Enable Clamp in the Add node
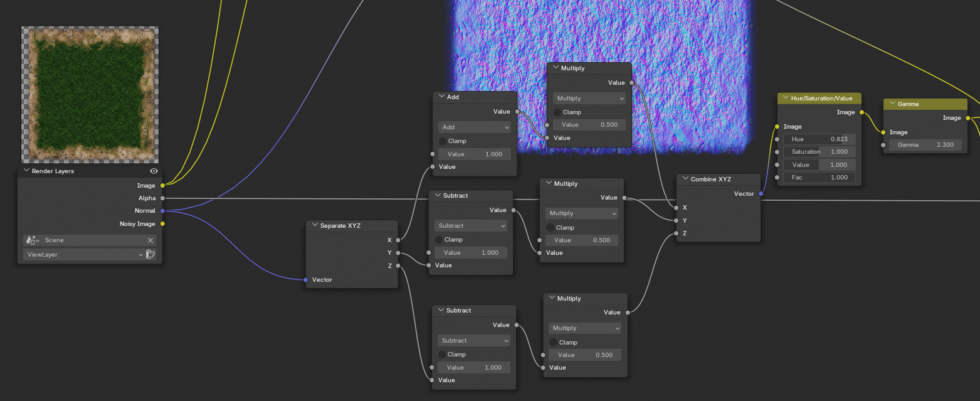Image resolution: width=980 pixels, height=401 pixels. pyautogui.click(x=443, y=141)
